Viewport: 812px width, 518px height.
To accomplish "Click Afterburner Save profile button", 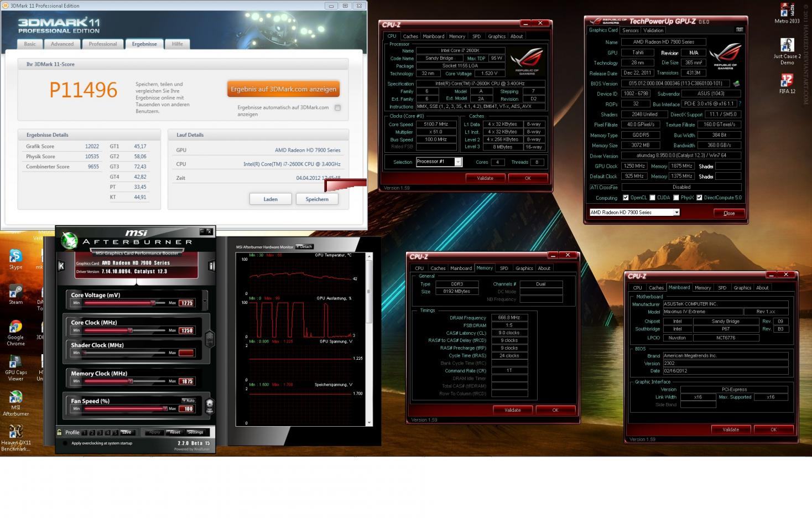I will point(127,433).
